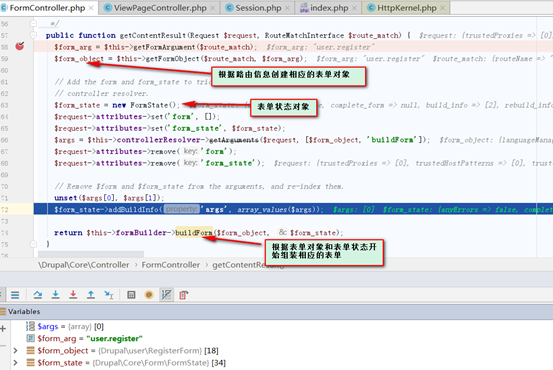Open the Evaluate Expression calculator icon

pyautogui.click(x=131, y=295)
